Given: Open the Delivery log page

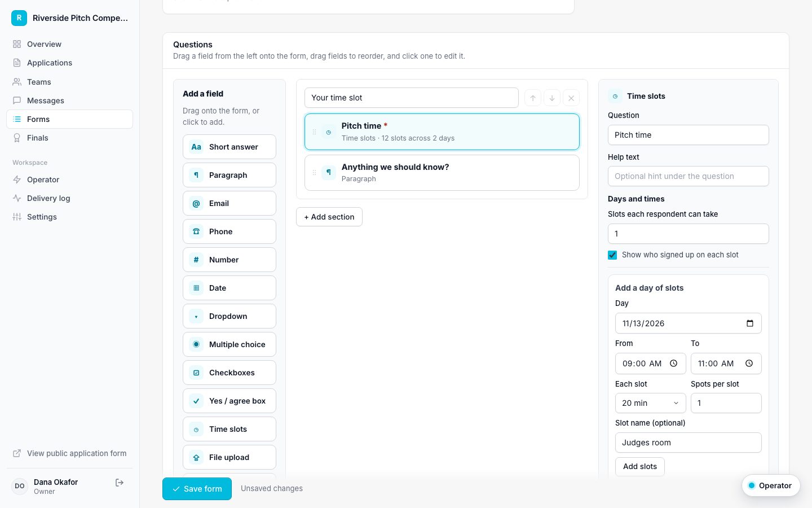Looking at the screenshot, I should point(69,198).
